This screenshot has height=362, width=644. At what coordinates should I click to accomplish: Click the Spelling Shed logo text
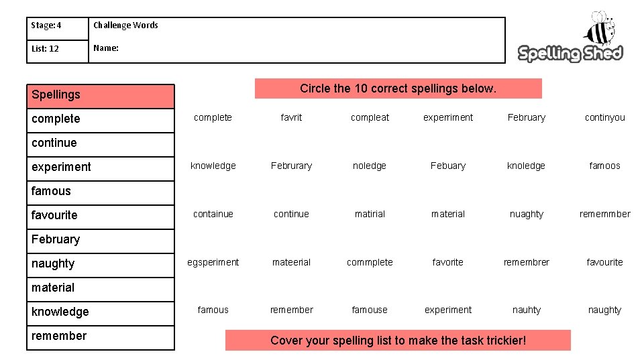[x=570, y=54]
